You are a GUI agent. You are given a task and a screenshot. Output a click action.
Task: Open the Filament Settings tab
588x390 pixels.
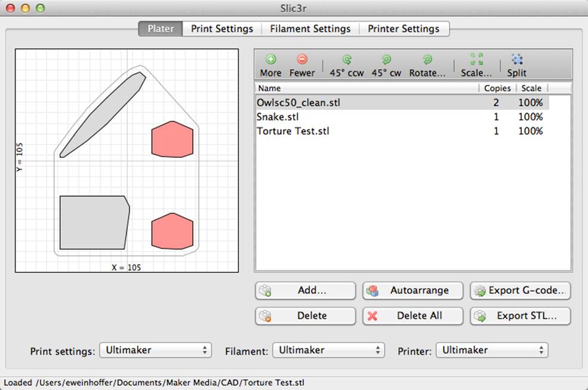pos(310,29)
